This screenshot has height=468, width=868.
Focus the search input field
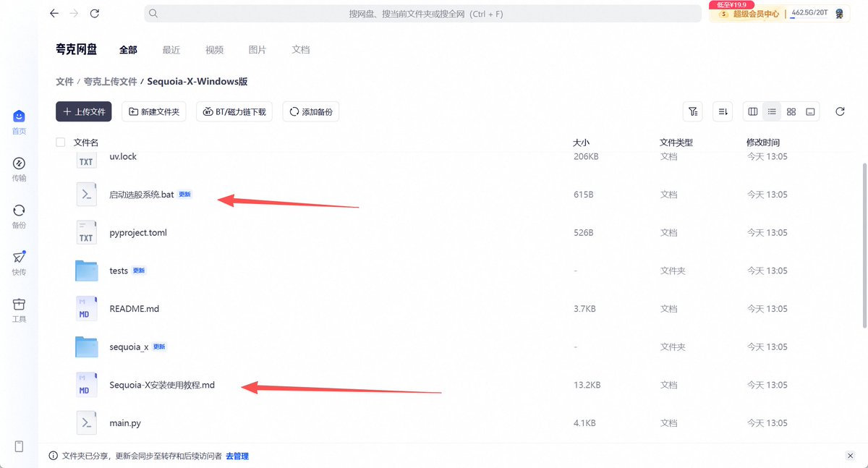pyautogui.click(x=424, y=14)
